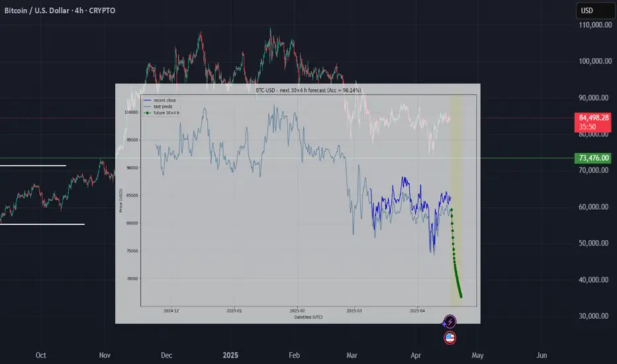617x364 pixels.
Task: Select the green 73,476.00 price label
Action: (x=593, y=158)
